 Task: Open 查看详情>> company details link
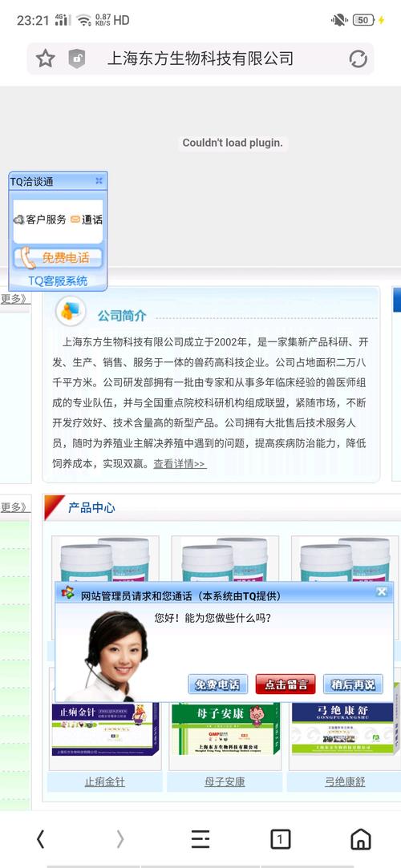[x=180, y=464]
